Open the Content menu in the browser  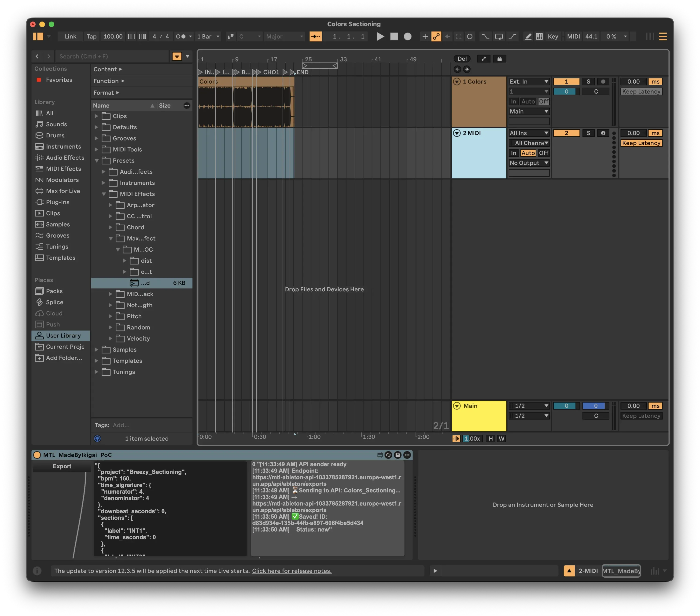point(106,69)
